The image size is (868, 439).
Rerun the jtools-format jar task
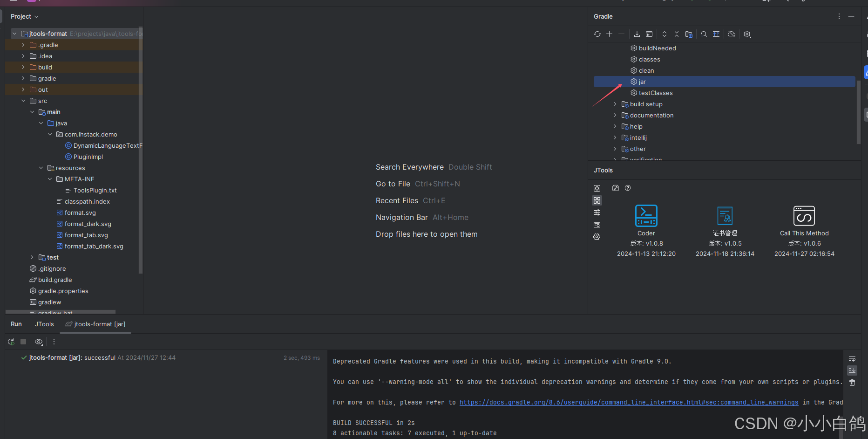11,342
